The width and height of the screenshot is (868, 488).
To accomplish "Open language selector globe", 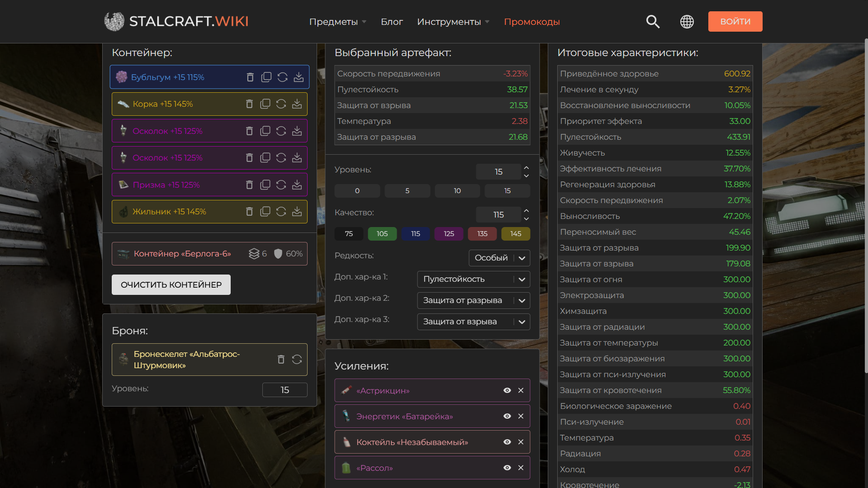I will coord(687,22).
